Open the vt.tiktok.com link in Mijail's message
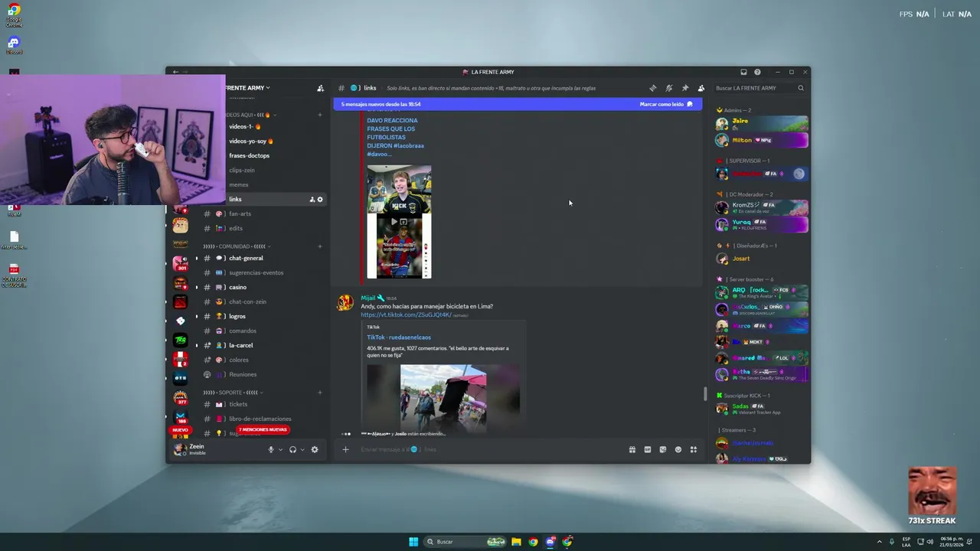The height and width of the screenshot is (551, 980). (406, 315)
